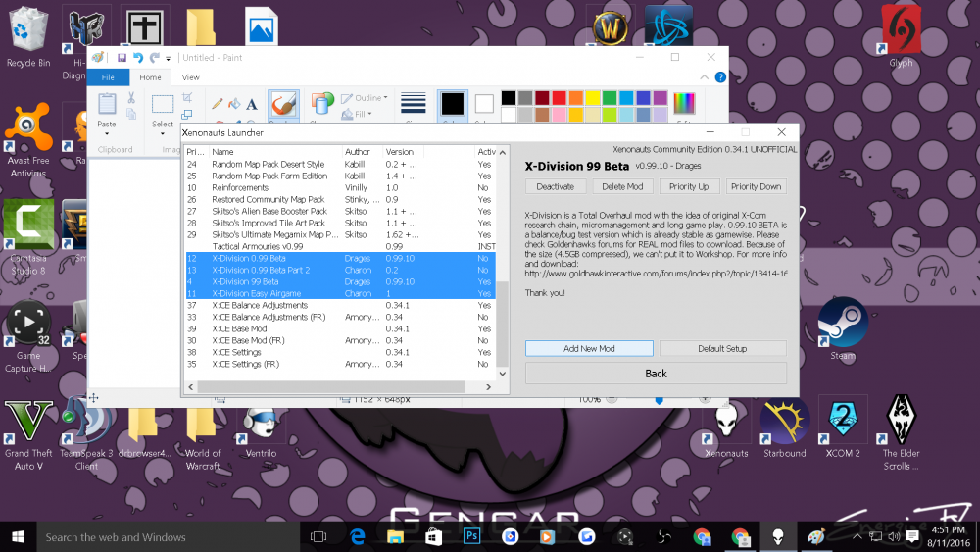Open the XCOM 2 desktop shortcut
This screenshot has height=552, width=980.
(x=843, y=428)
